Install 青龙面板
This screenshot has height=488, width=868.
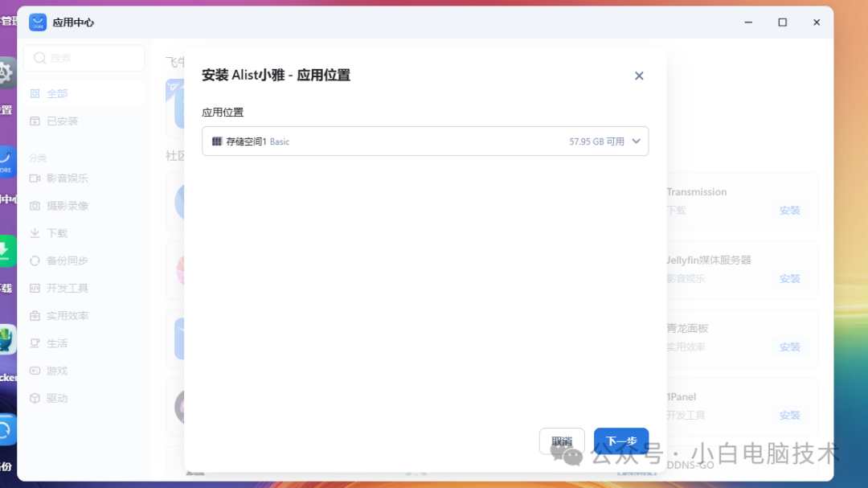pos(789,347)
